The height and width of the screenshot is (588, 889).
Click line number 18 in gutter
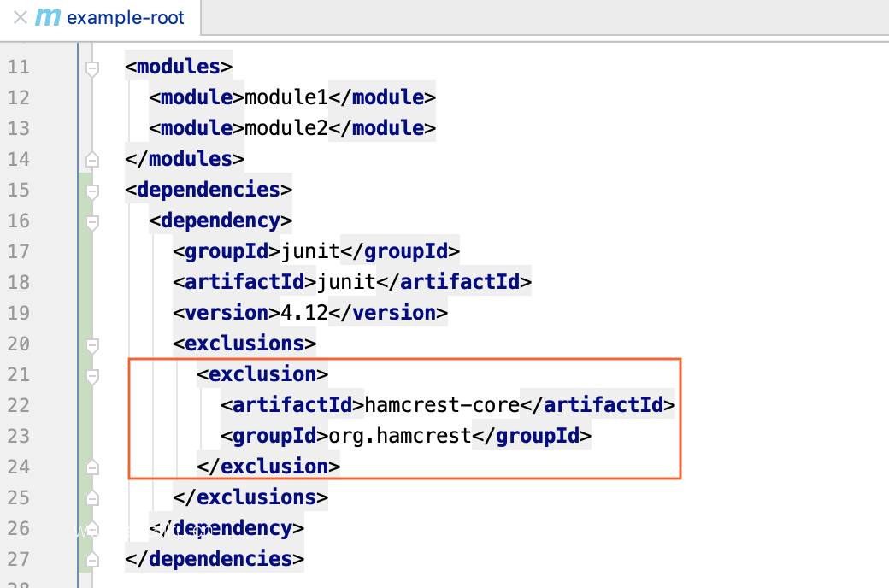pyautogui.click(x=18, y=282)
